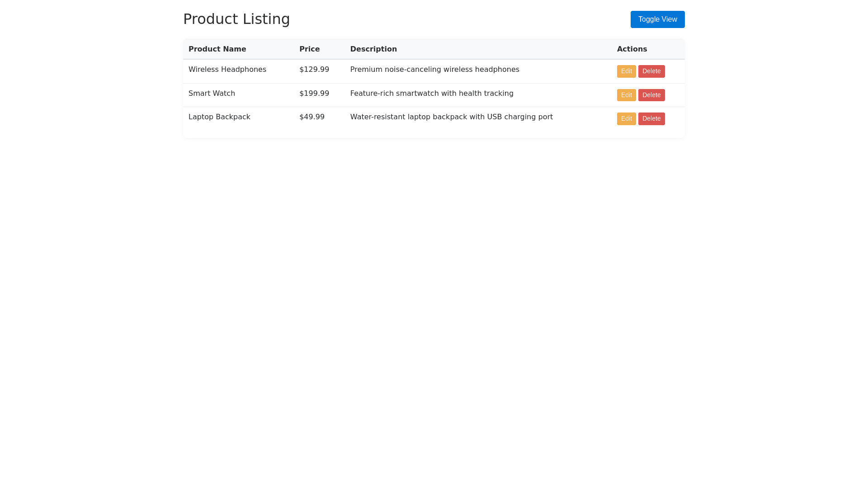Delete the Smart Watch entry

point(651,95)
